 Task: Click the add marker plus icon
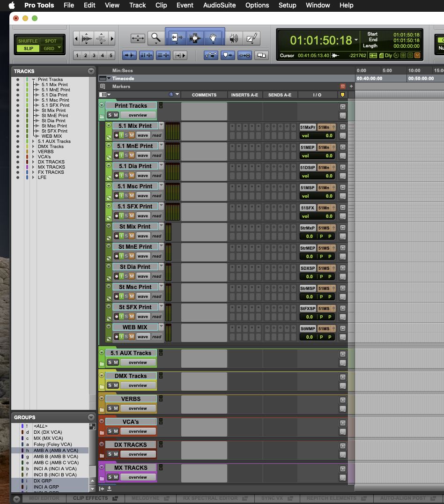[x=351, y=86]
